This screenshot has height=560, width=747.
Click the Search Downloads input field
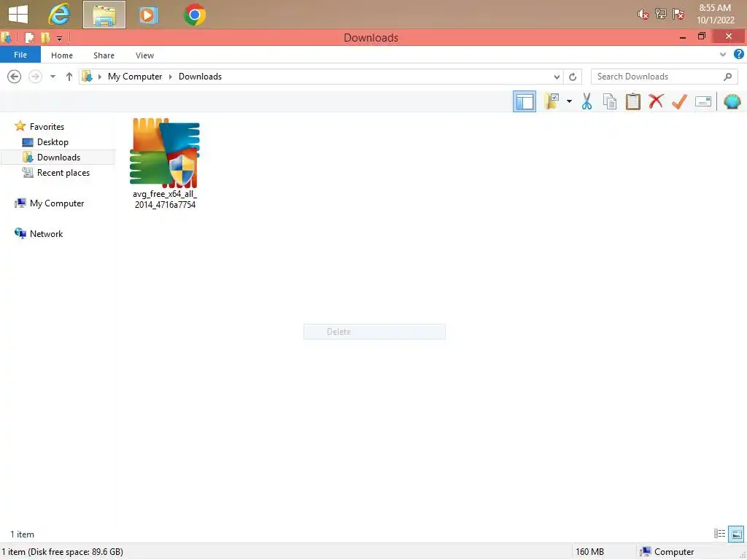click(657, 76)
